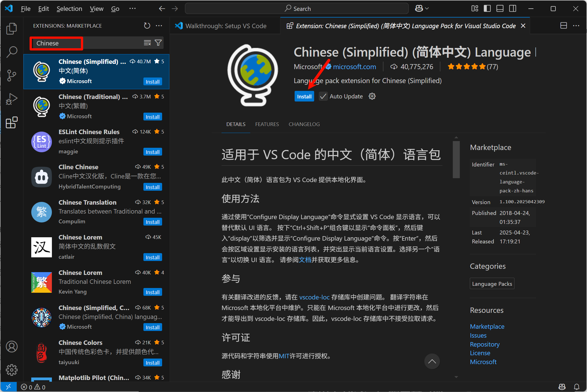Open the vscode-loc repository link
The width and height of the screenshot is (587, 392).
[x=314, y=297]
